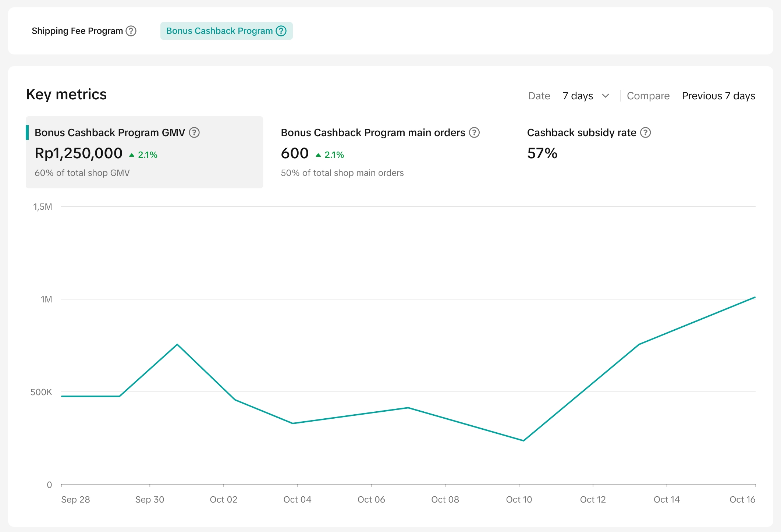This screenshot has height=532, width=781.
Task: Click green up-arrow beside 600 orders
Action: (x=318, y=155)
